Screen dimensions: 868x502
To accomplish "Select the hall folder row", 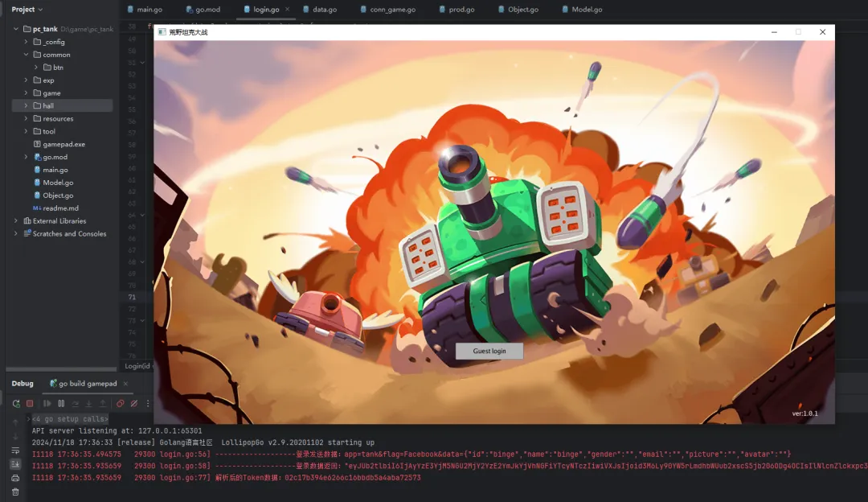I will click(62, 105).
